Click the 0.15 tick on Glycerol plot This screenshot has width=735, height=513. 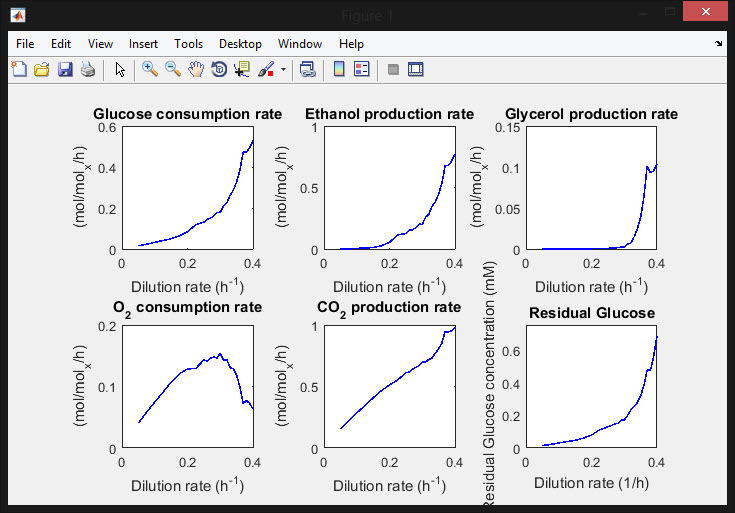coord(507,128)
